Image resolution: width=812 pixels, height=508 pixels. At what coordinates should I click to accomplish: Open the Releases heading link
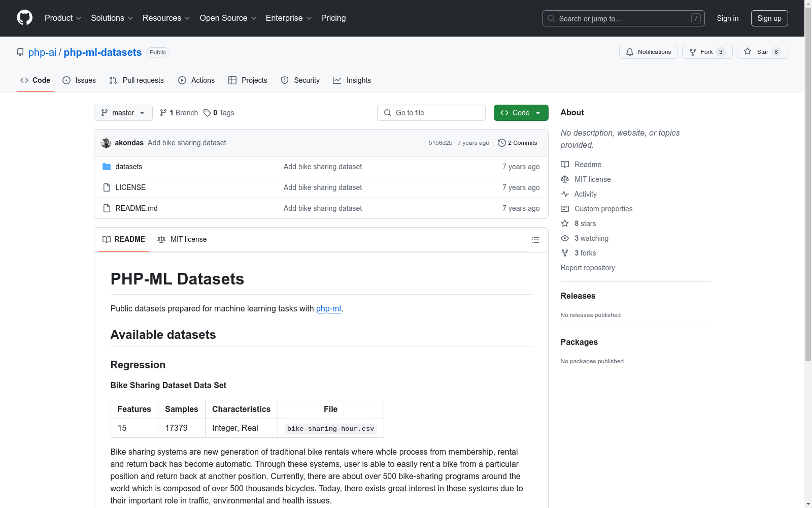pyautogui.click(x=578, y=296)
